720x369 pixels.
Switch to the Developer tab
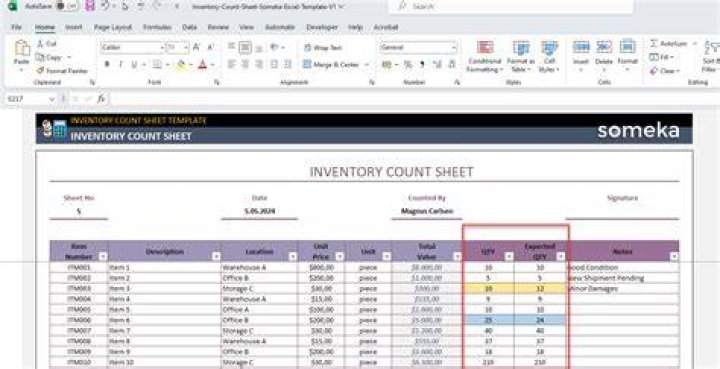322,28
